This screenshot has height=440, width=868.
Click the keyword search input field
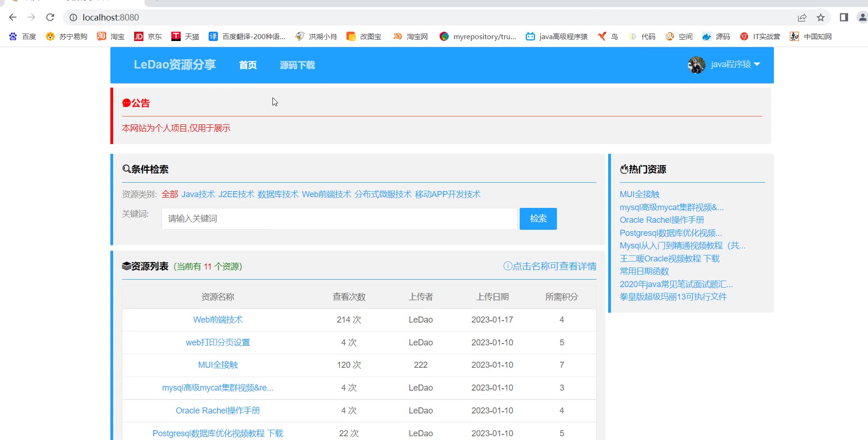click(339, 219)
